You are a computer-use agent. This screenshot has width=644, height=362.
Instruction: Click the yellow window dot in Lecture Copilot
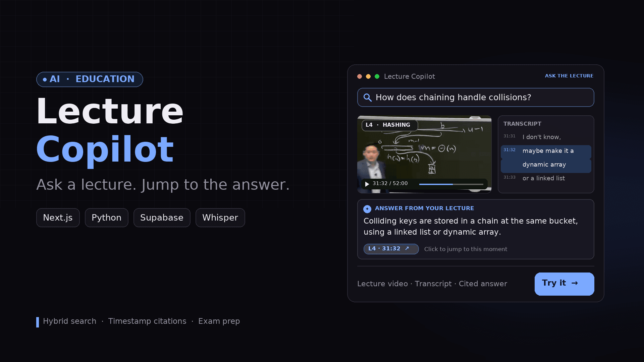[x=368, y=76]
